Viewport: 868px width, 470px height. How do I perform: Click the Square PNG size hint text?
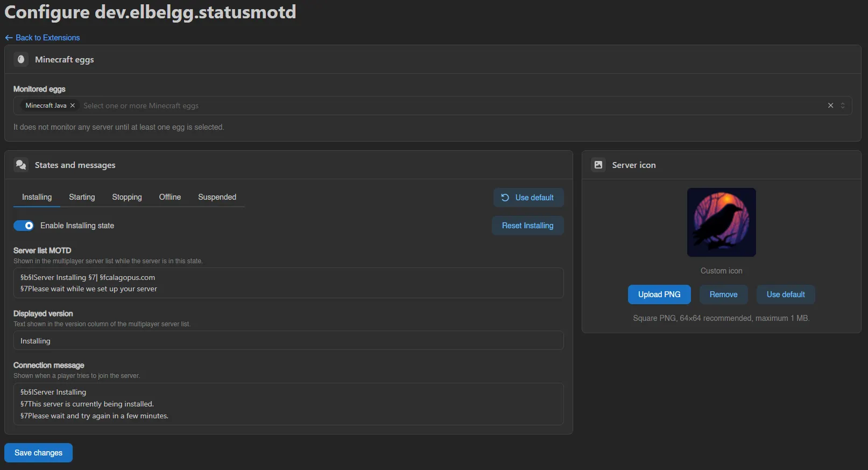[721, 318]
